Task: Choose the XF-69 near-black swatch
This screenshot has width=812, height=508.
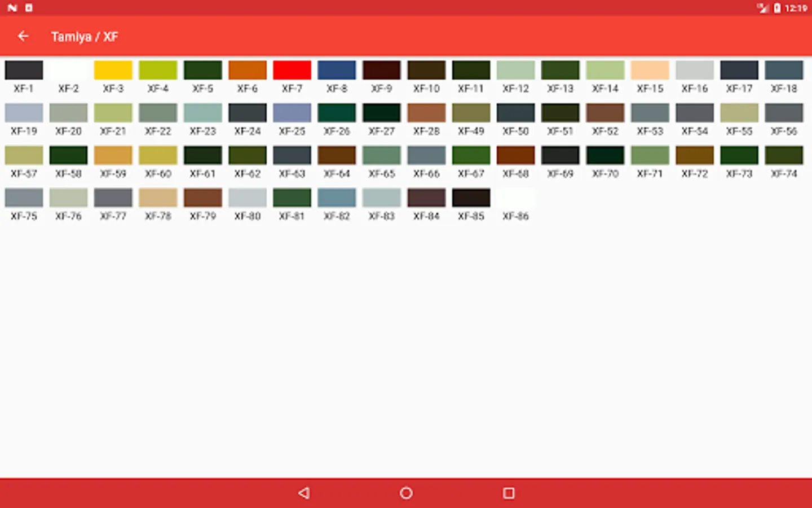Action: [x=561, y=155]
